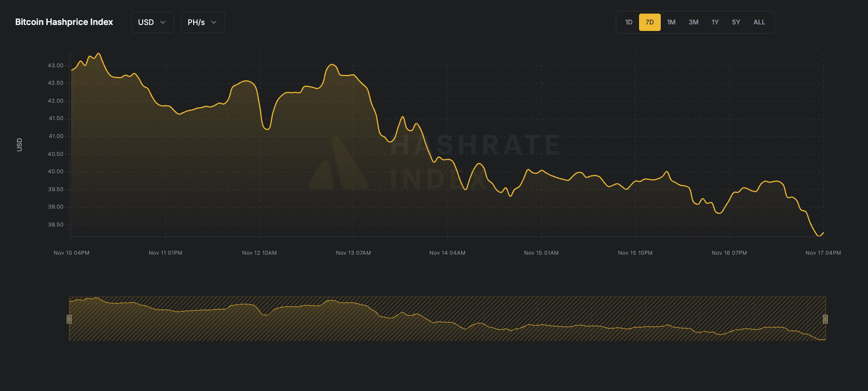Screen dimensions: 868x391
Task: Click the Nov 14 04AM axis label
Action: (448, 253)
